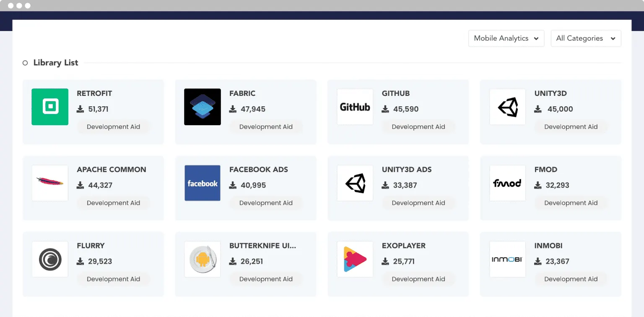Click the Library List heading
Image resolution: width=644 pixels, height=317 pixels.
click(x=56, y=63)
